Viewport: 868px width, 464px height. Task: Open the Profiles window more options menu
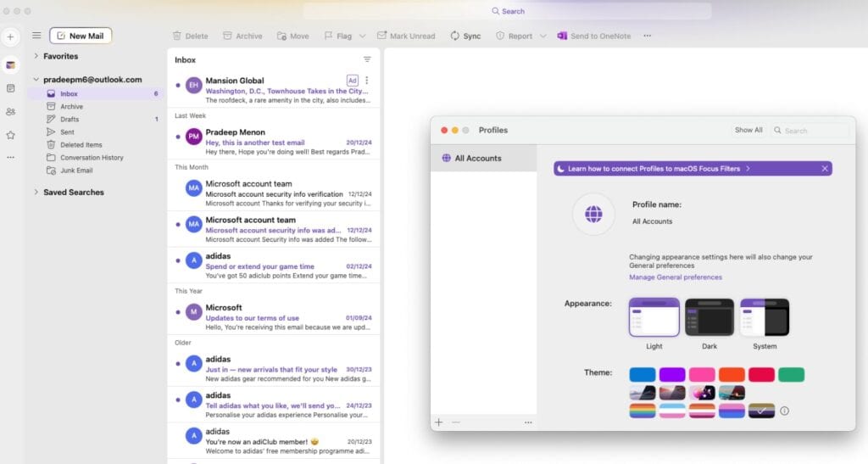tap(528, 422)
